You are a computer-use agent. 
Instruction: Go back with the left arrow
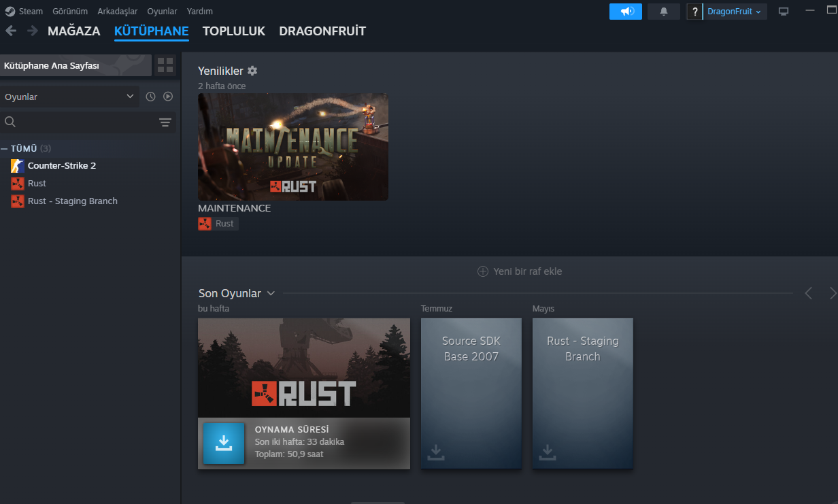tap(11, 31)
